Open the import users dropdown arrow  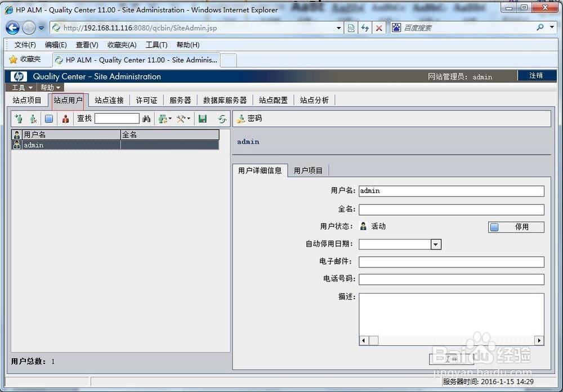coord(170,119)
